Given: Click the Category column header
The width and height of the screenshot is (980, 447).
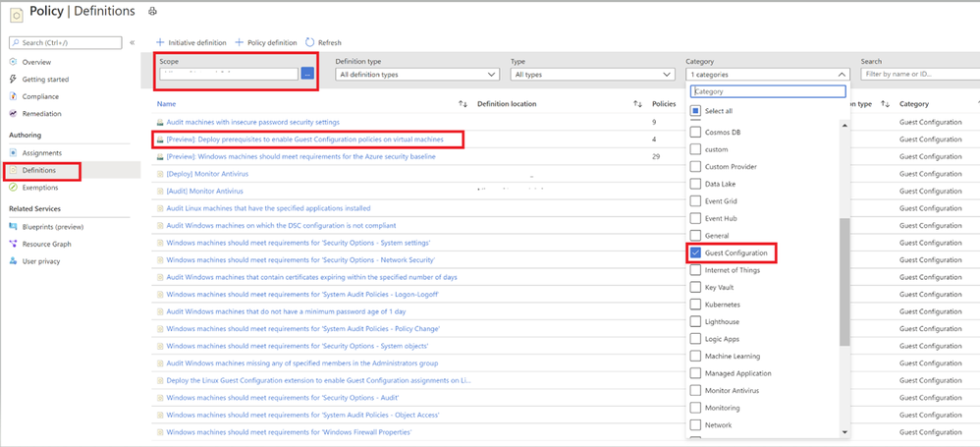Looking at the screenshot, I should tap(914, 104).
